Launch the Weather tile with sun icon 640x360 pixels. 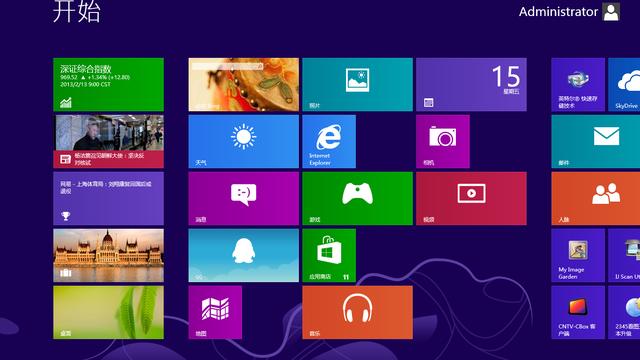coord(244,141)
